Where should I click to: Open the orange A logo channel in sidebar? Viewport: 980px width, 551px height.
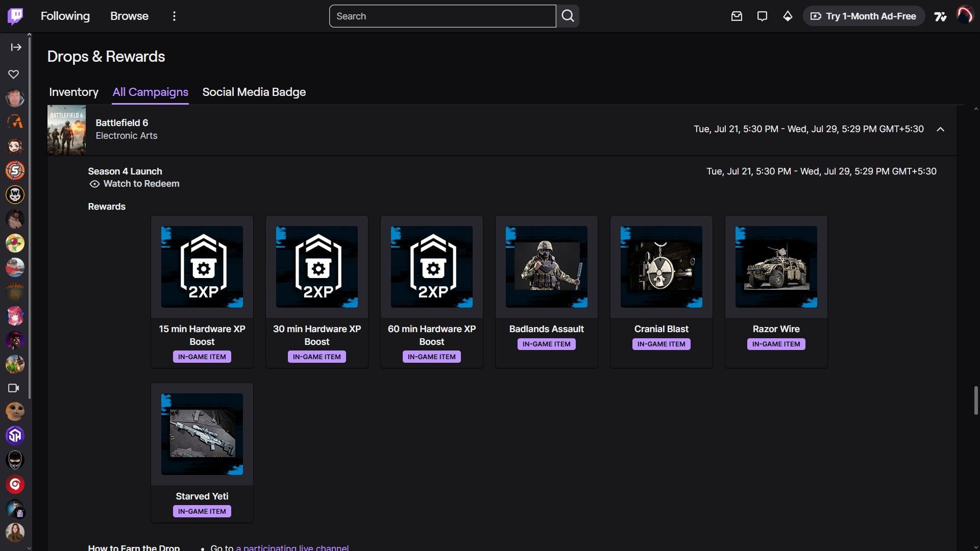click(x=15, y=122)
